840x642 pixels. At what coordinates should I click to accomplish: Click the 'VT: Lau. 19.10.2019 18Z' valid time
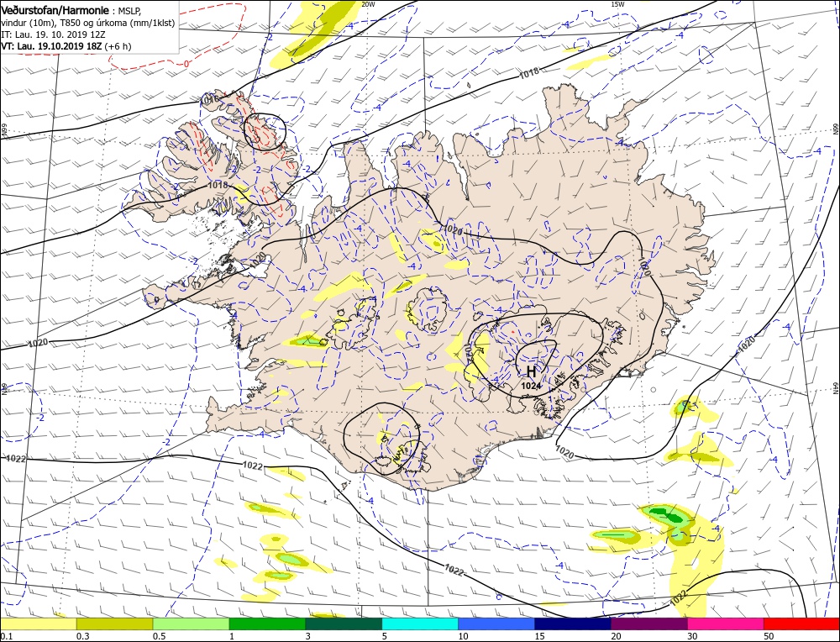51,46
